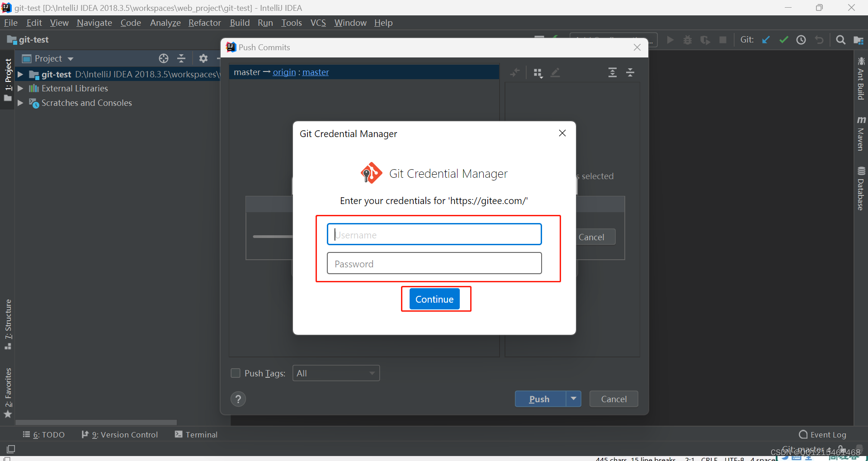This screenshot has height=461, width=868.
Task: Click the Git commit checkmark icon
Action: tap(783, 40)
